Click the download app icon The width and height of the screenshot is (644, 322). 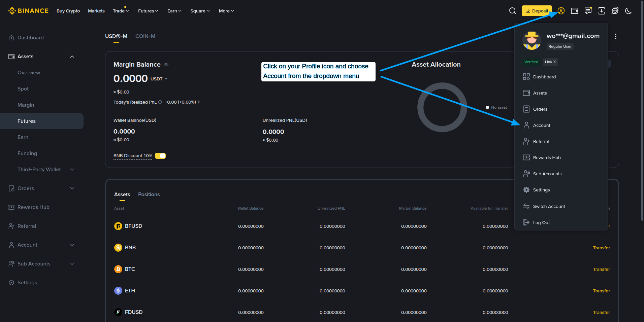click(602, 11)
